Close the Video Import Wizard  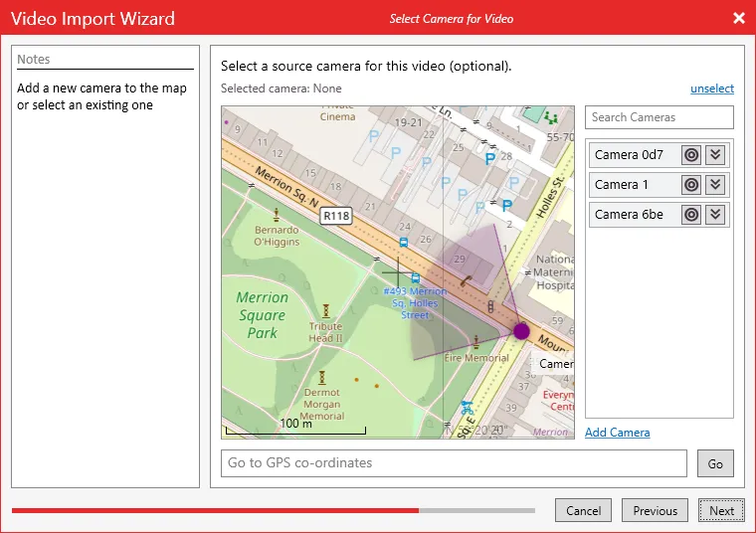[x=739, y=18]
